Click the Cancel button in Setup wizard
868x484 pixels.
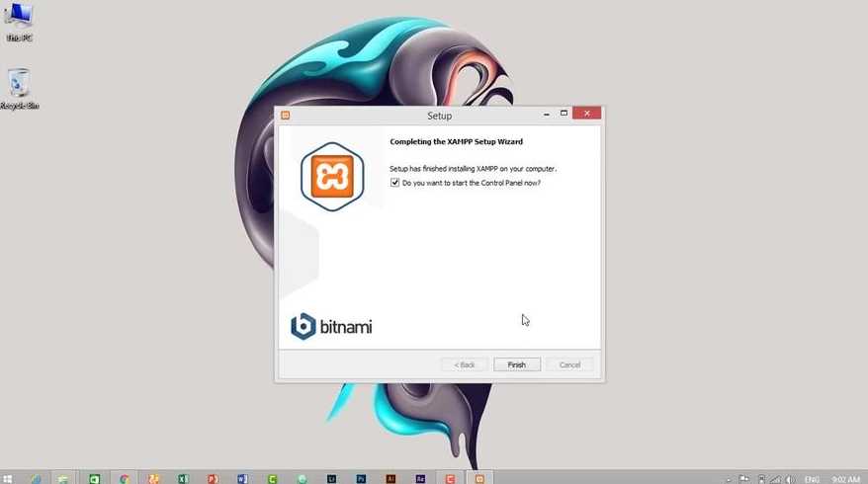click(569, 364)
